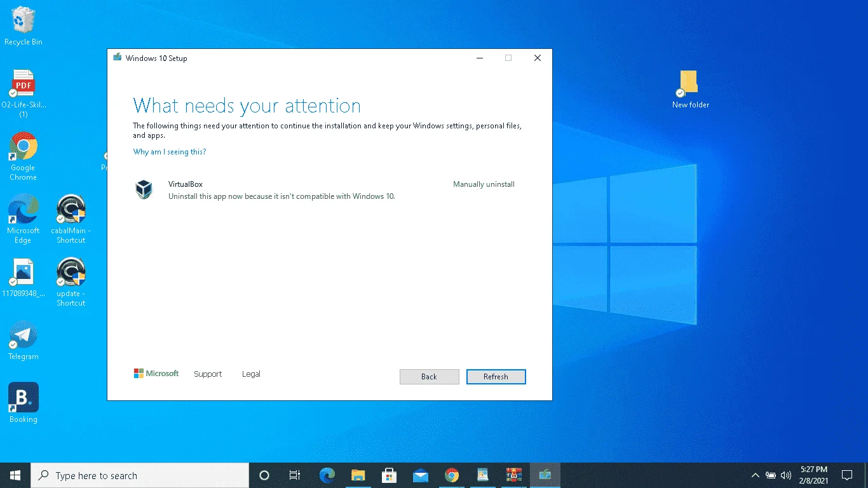The image size is (868, 488).
Task: Click the 'Windows 10 Setup' window title text
Action: click(x=156, y=58)
